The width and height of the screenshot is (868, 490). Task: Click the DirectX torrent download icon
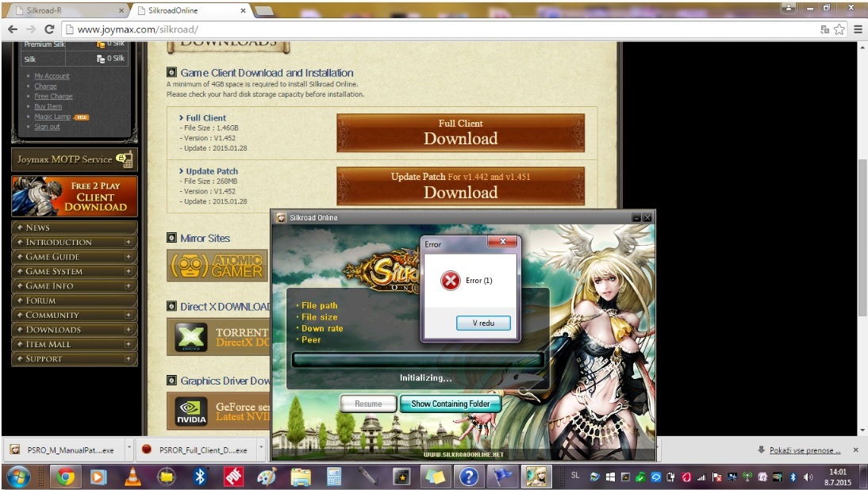point(191,337)
